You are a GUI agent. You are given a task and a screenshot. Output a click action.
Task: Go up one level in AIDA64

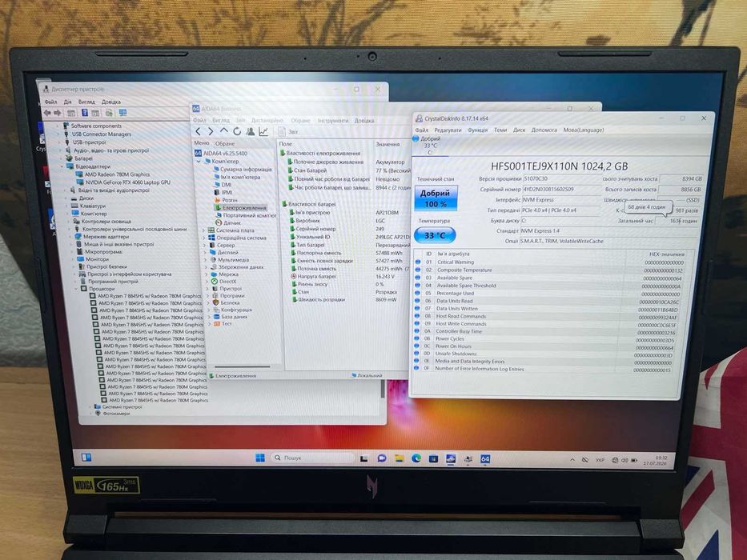click(224, 131)
